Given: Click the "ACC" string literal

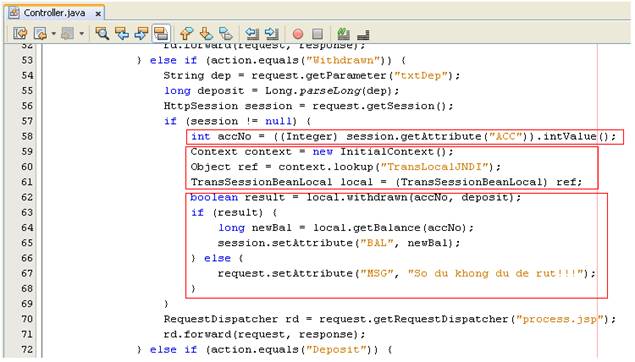Looking at the screenshot, I should click(505, 136).
